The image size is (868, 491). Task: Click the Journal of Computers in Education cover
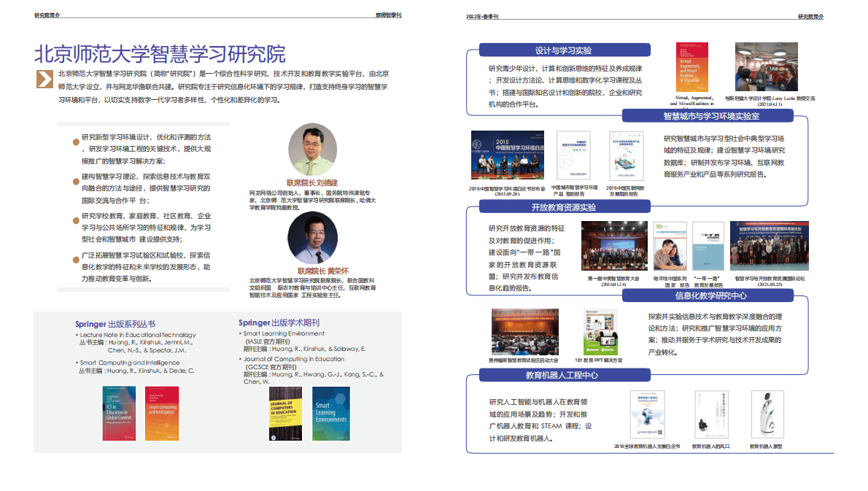point(287,413)
